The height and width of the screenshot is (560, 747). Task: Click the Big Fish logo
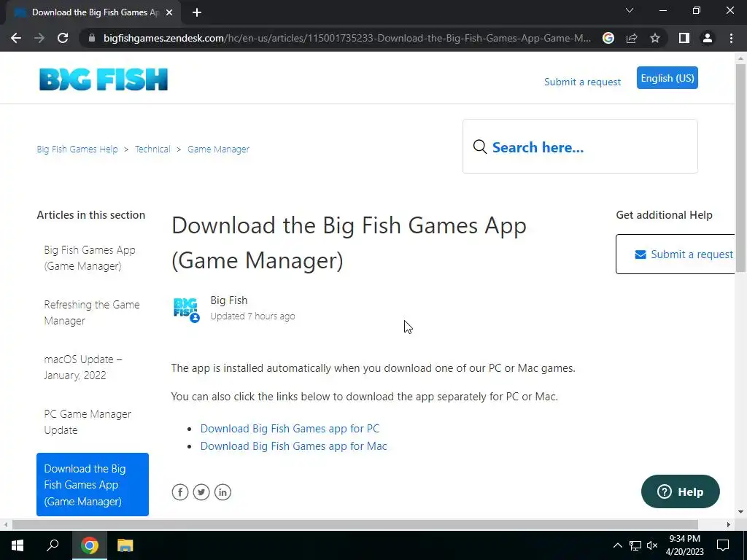104,79
